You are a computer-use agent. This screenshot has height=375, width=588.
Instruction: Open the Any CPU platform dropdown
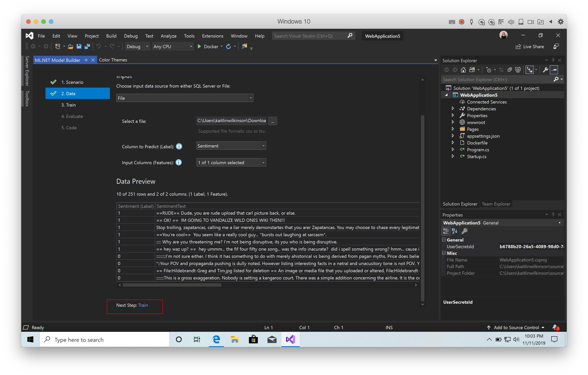pyautogui.click(x=173, y=46)
